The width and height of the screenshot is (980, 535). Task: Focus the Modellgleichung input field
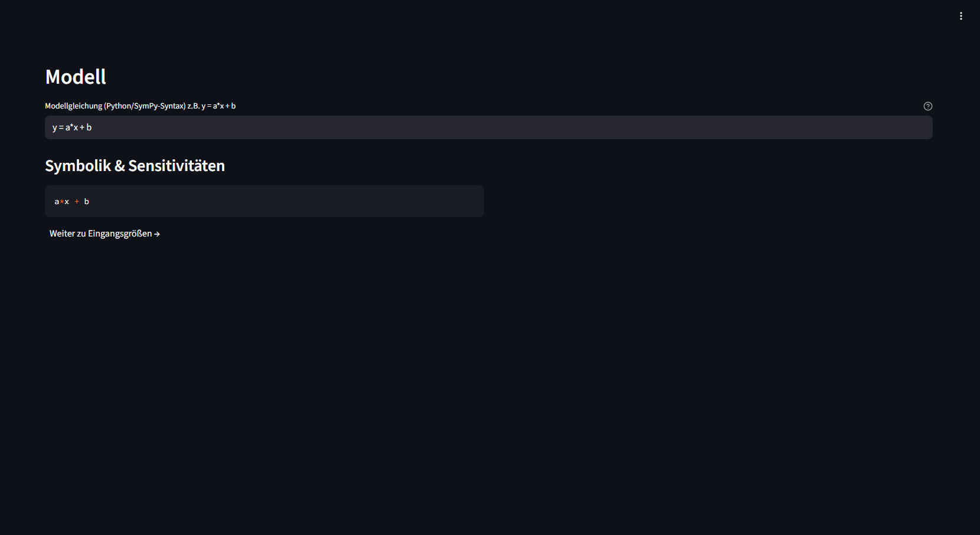488,127
